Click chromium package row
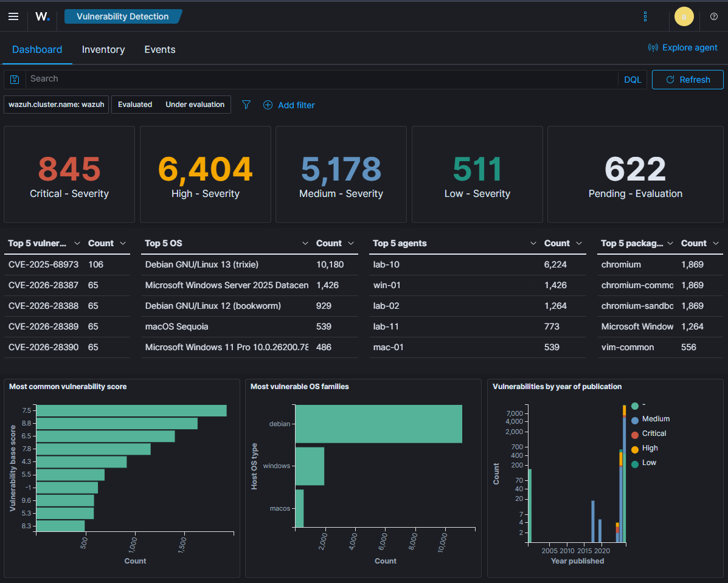Image resolution: width=728 pixels, height=583 pixels. pos(660,264)
